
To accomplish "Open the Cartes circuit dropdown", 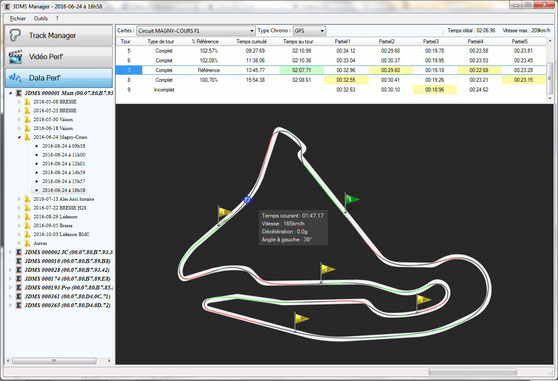I will click(196, 31).
